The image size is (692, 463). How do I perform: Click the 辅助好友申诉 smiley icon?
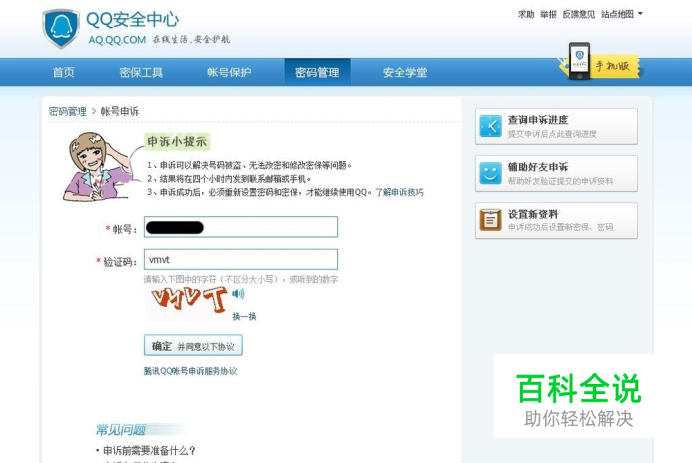pos(490,173)
